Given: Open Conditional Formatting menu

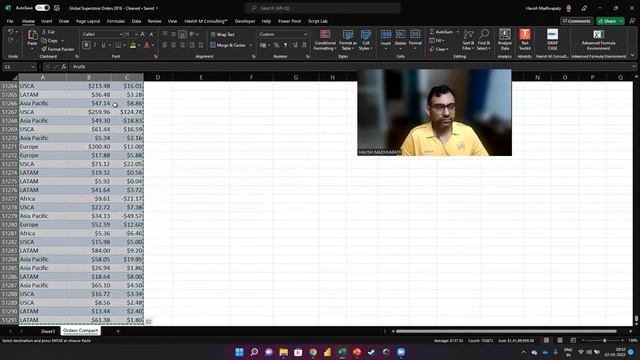Looking at the screenshot, I should (x=325, y=40).
